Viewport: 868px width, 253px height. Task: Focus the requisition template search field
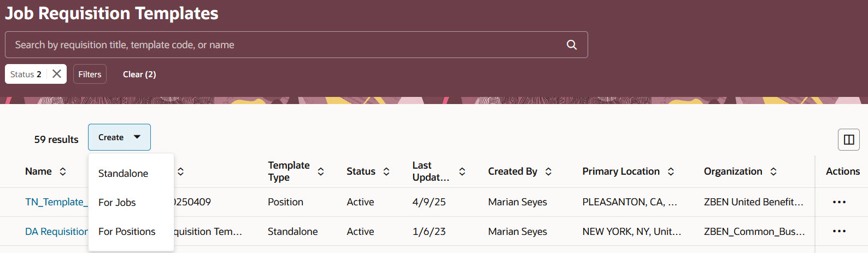click(284, 45)
